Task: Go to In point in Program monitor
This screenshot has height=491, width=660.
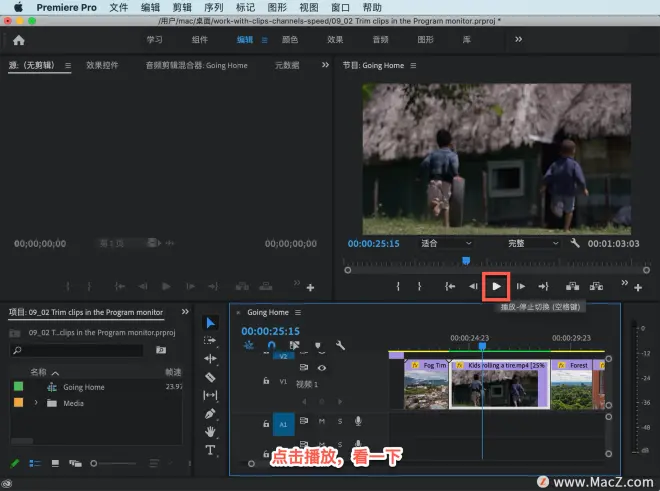Action: (x=450, y=287)
